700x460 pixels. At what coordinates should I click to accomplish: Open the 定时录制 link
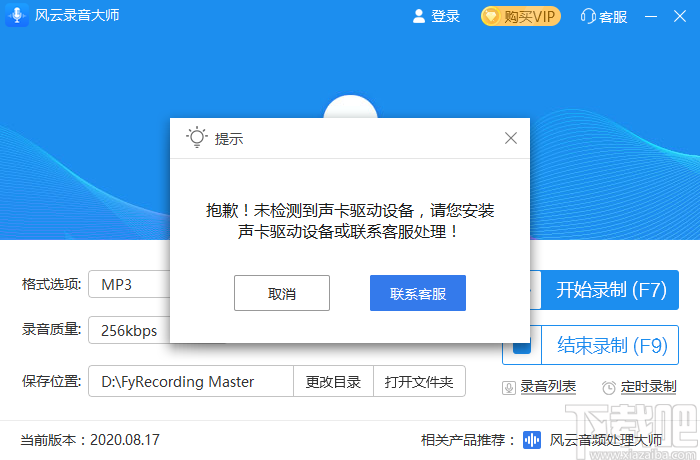649,387
